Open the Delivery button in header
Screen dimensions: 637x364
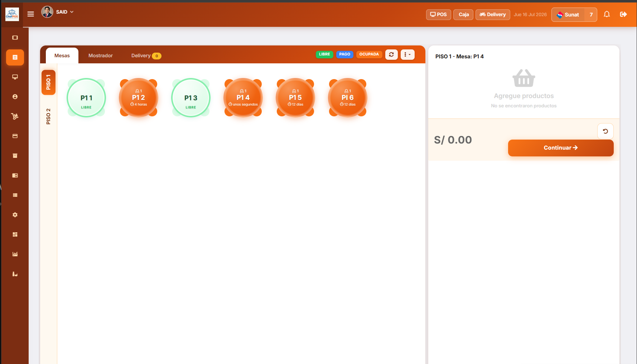[x=493, y=15]
